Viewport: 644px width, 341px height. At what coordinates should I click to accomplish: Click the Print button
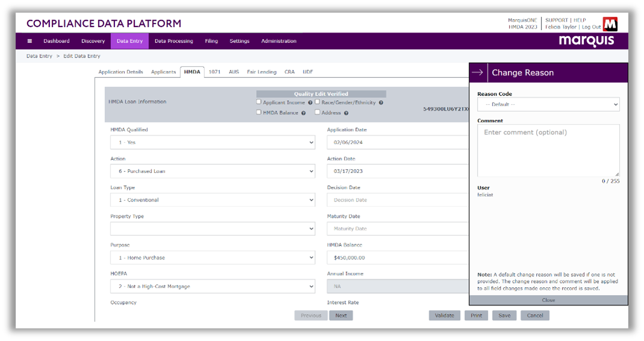click(x=477, y=316)
